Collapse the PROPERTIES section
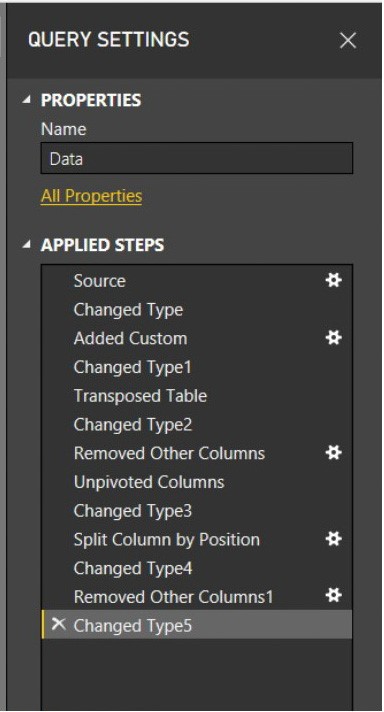Image resolution: width=384 pixels, height=712 pixels. (x=27, y=100)
